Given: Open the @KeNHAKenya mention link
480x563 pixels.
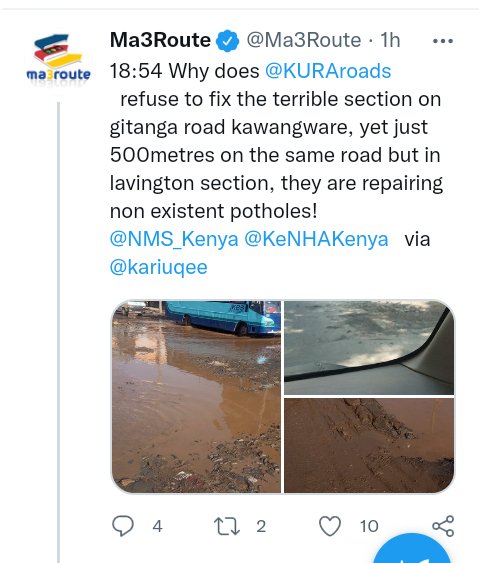Looking at the screenshot, I should [316, 239].
